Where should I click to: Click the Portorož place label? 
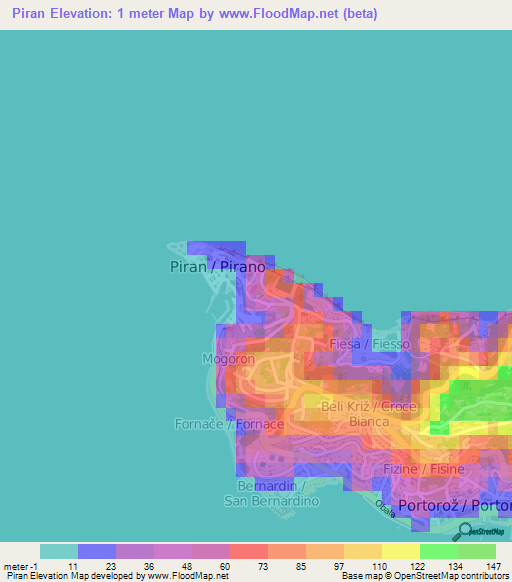pos(455,506)
